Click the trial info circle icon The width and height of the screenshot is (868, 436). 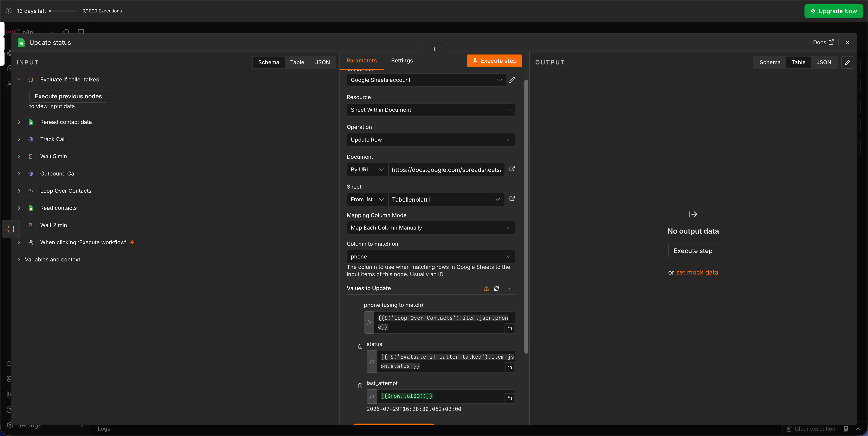coord(9,11)
